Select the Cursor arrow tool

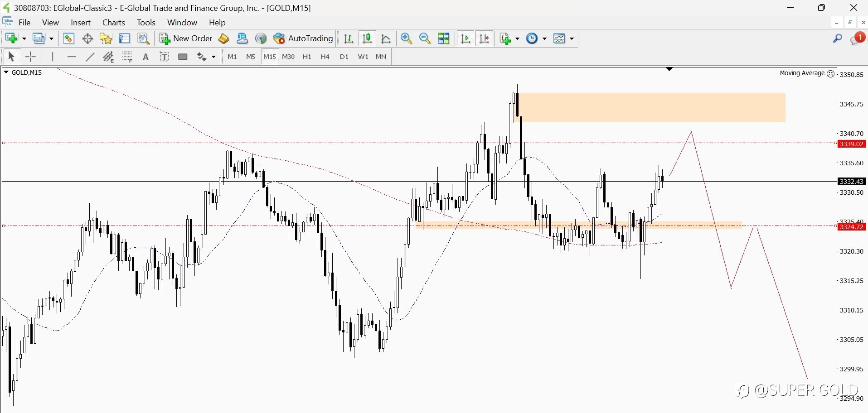(11, 57)
